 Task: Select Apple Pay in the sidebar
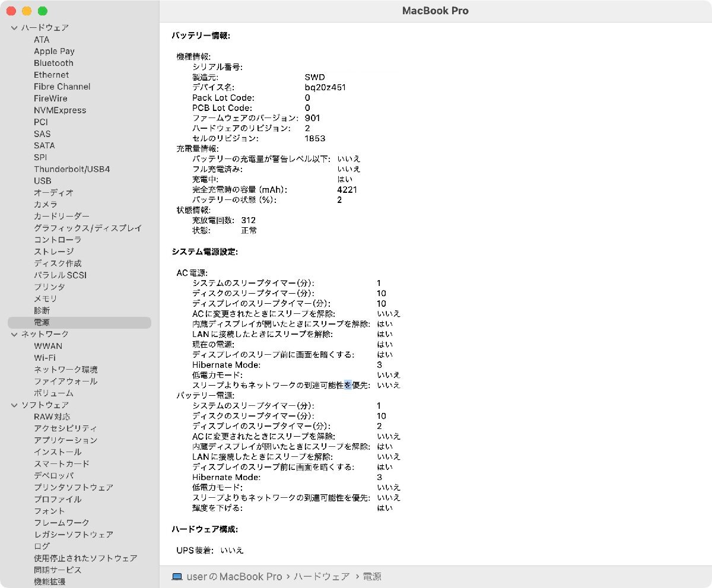pos(54,51)
